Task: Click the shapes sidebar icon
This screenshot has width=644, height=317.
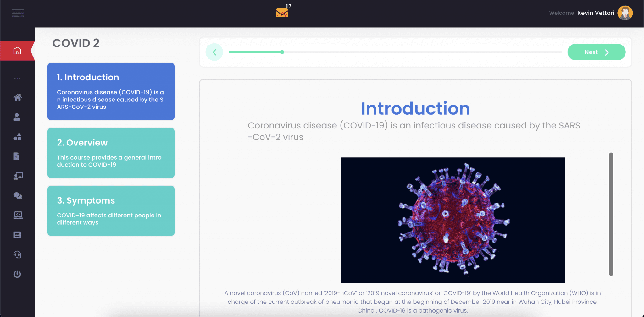Action: (x=17, y=137)
